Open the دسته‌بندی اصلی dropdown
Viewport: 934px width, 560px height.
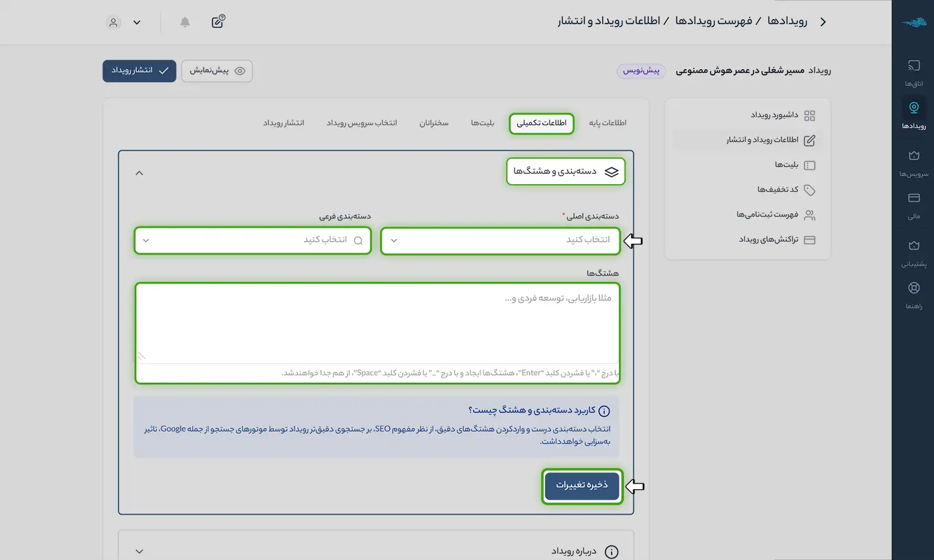coord(501,240)
